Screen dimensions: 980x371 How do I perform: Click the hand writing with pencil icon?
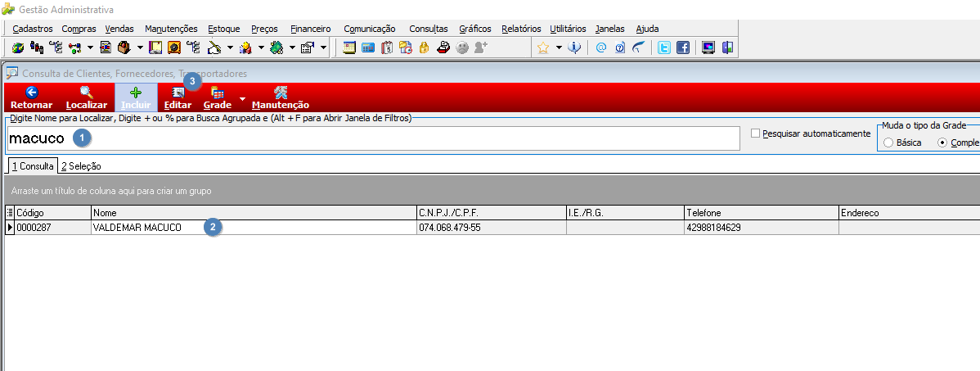coord(214,48)
